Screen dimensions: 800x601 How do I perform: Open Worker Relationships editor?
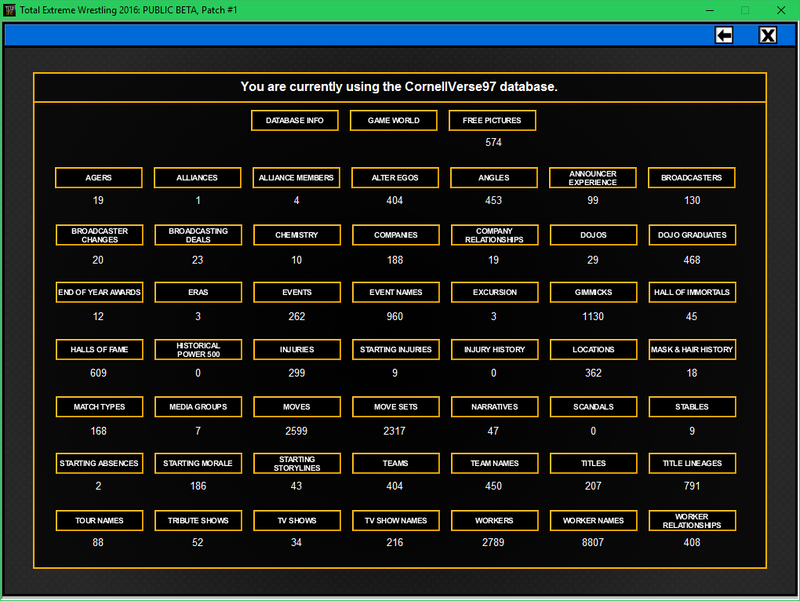coord(692,520)
